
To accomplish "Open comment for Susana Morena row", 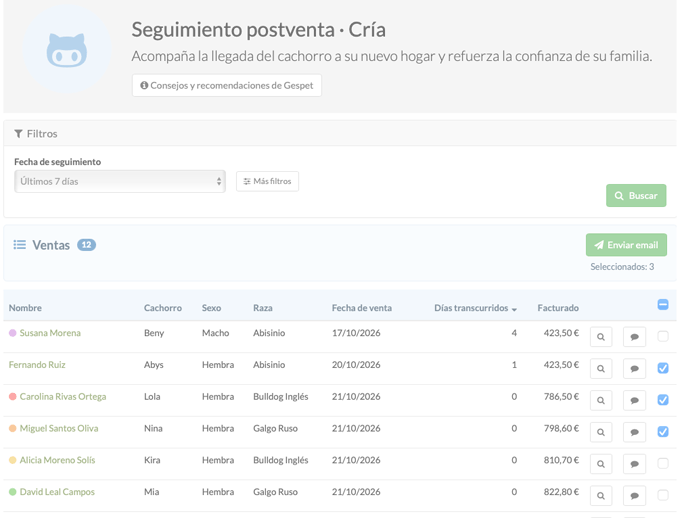I will tap(634, 337).
